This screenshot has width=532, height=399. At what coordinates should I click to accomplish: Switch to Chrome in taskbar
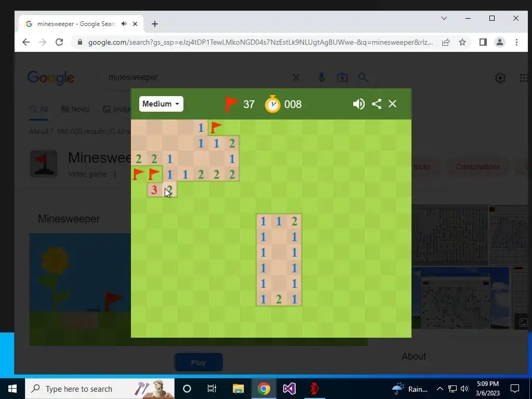[x=263, y=389]
